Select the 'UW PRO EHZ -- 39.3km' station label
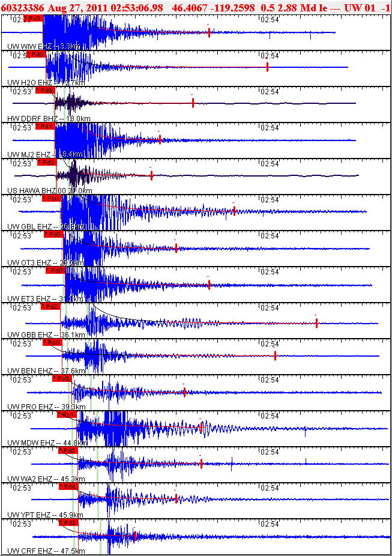This screenshot has width=392, height=556. tap(46, 406)
